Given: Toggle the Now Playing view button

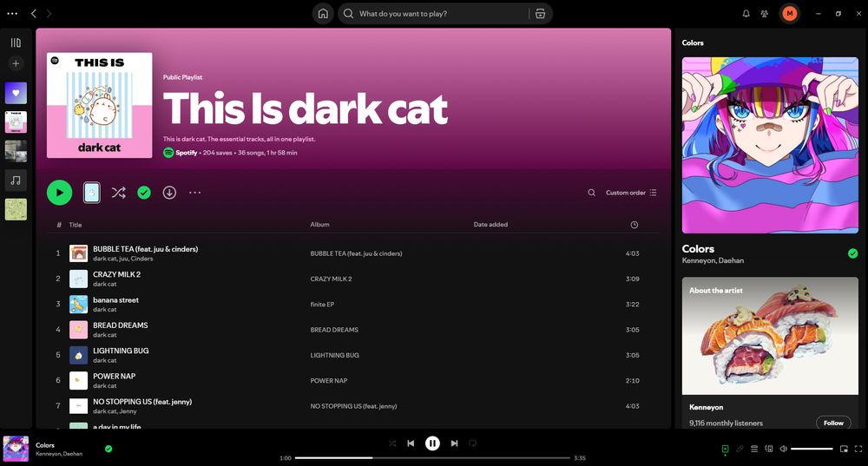Looking at the screenshot, I should (725, 449).
